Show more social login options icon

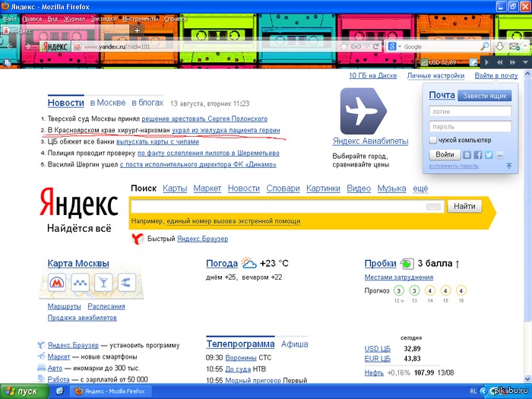(500, 155)
